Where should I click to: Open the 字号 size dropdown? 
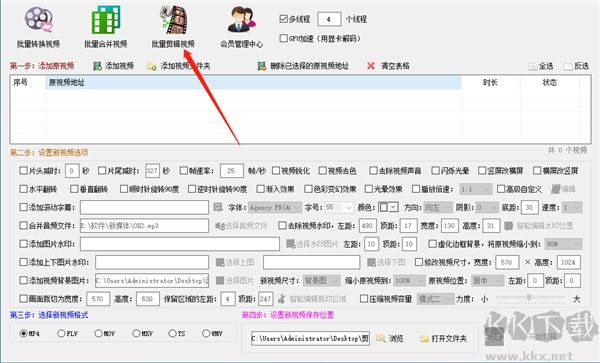(339, 207)
